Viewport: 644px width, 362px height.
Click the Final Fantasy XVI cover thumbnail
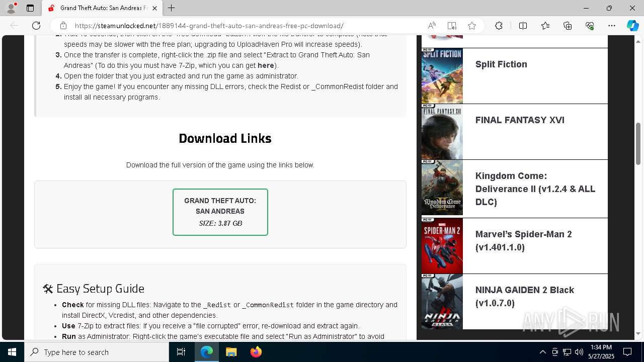point(442,132)
